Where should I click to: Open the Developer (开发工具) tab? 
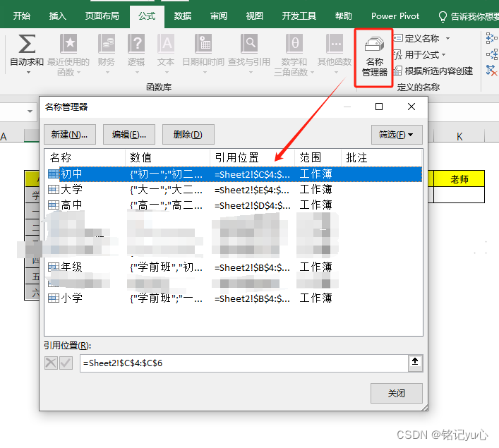299,16
